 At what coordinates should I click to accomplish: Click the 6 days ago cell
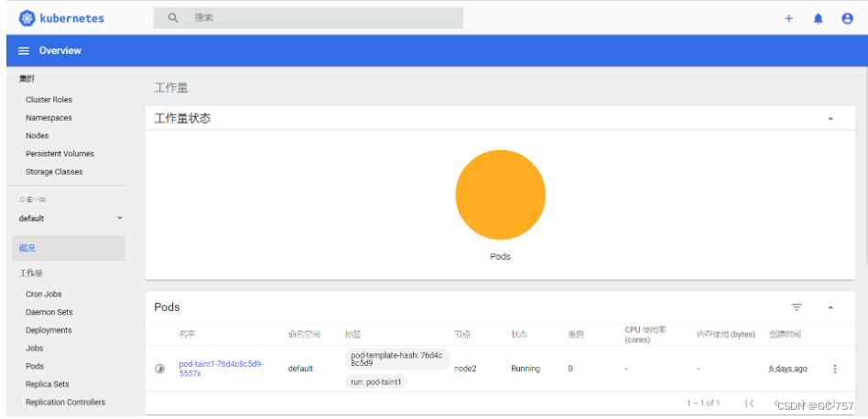pyautogui.click(x=787, y=369)
